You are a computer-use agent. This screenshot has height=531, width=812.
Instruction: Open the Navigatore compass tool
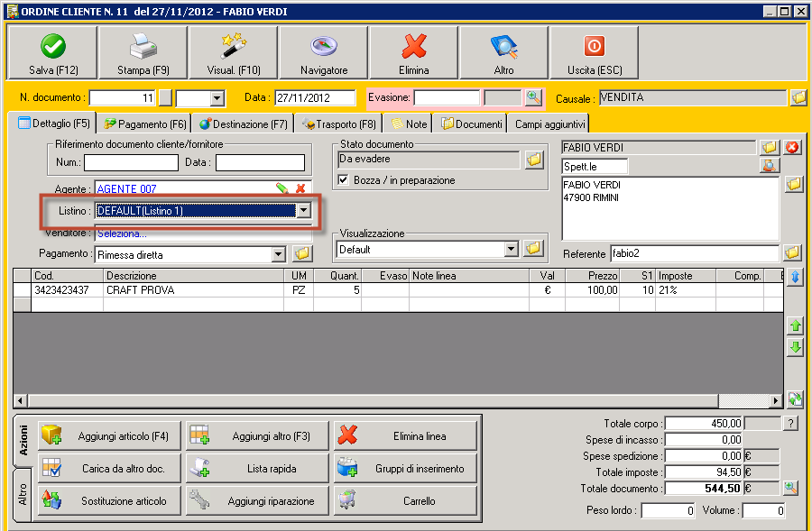(324, 53)
